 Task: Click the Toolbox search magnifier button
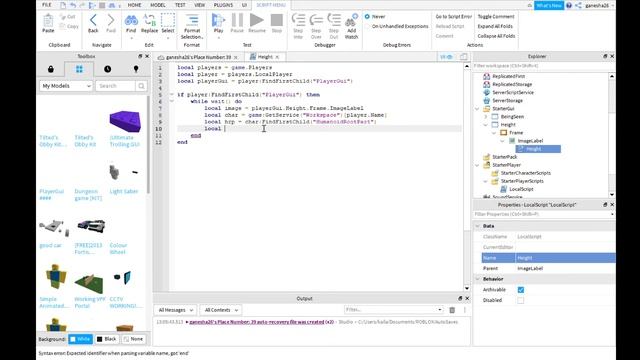141,86
